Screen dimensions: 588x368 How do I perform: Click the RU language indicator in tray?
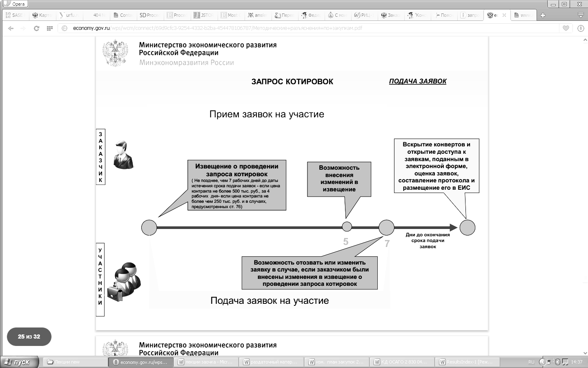pos(531,362)
